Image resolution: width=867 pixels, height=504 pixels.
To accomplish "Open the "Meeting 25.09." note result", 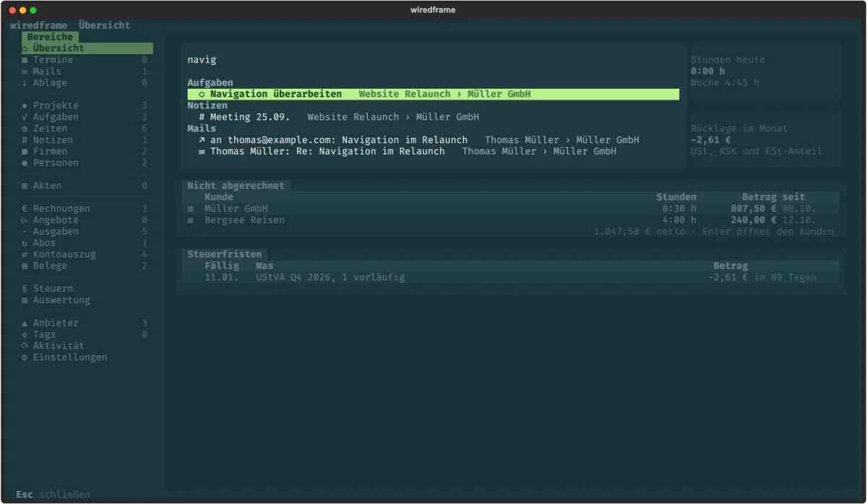I will pyautogui.click(x=433, y=117).
